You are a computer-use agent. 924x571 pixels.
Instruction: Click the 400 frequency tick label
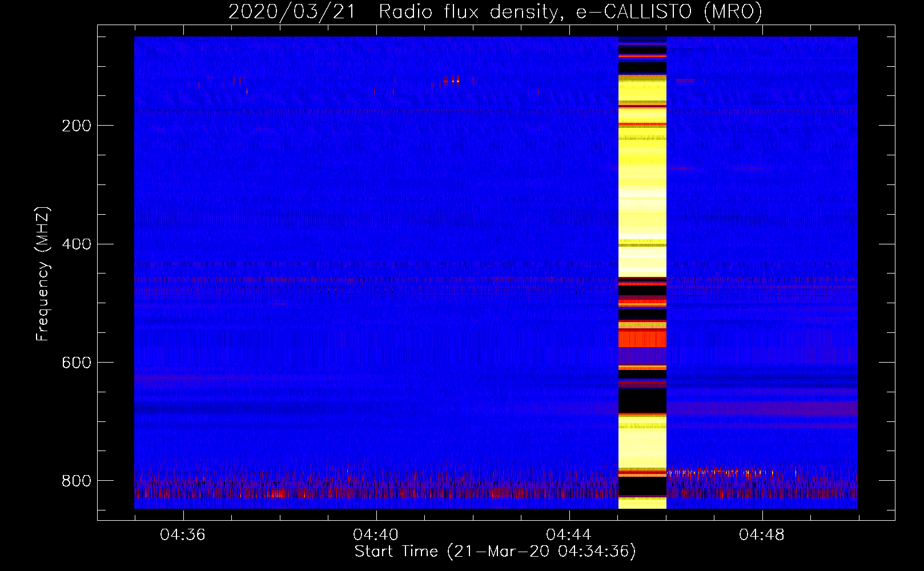coord(77,244)
